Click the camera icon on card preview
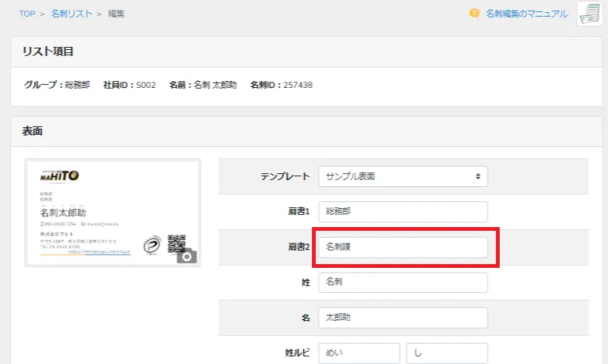The height and width of the screenshot is (364, 608). point(187,257)
